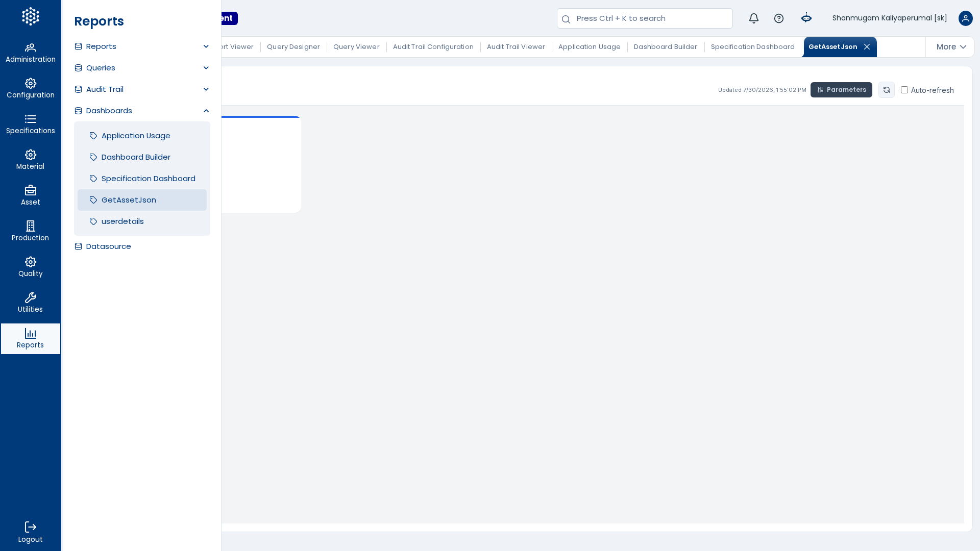Switch to the Dashboard Builder tab
Screen dimensions: 980x551
[x=666, y=47]
